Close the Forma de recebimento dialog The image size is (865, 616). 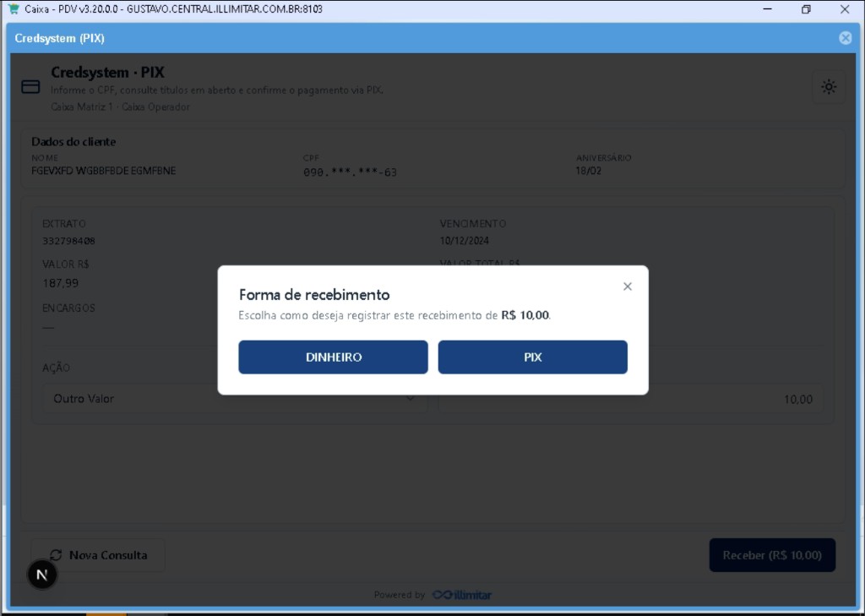click(628, 286)
